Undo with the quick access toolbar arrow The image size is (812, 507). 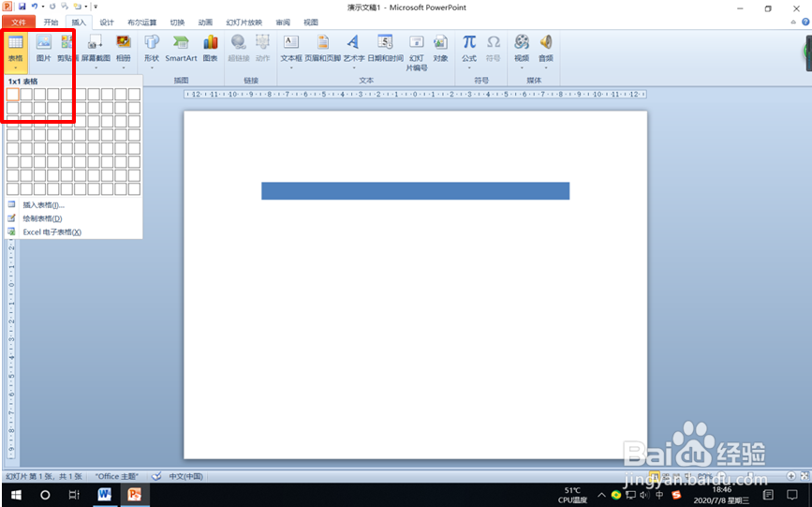pos(35,7)
